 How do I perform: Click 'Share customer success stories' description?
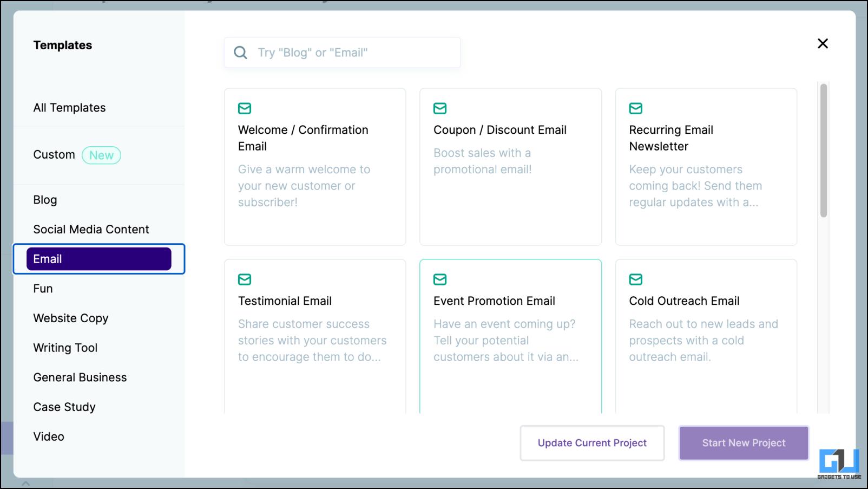(x=312, y=341)
